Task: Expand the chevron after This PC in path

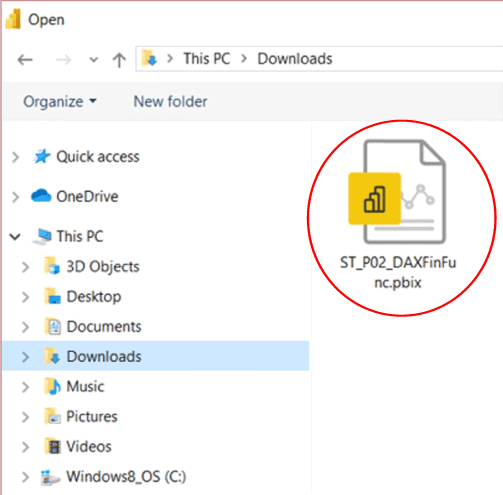Action: [x=244, y=59]
